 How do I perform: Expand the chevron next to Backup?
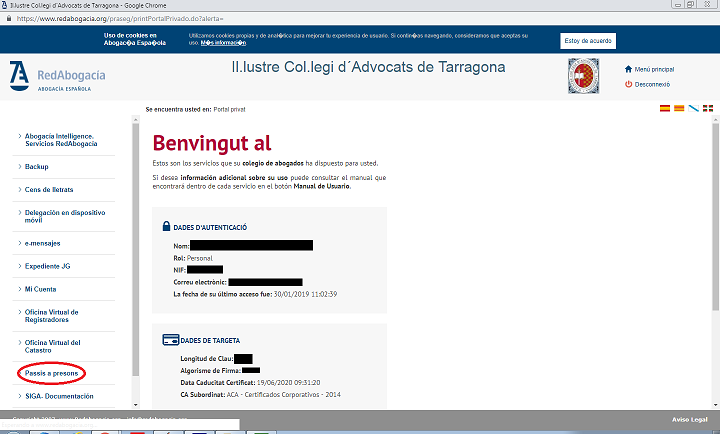20,166
